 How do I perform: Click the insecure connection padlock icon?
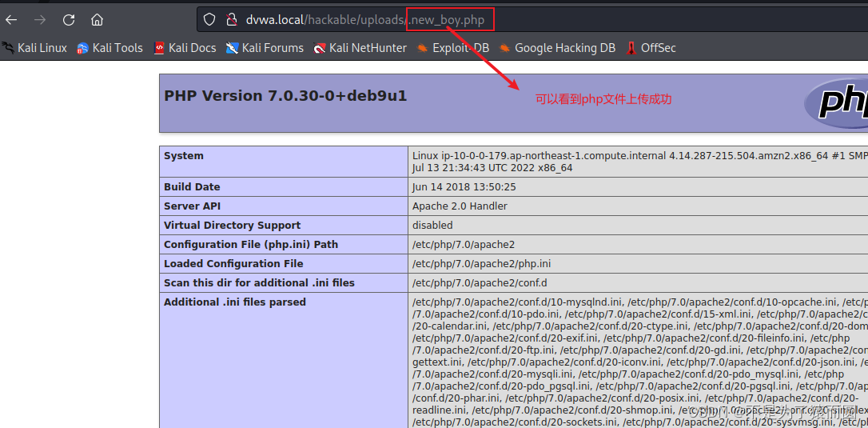coord(232,20)
